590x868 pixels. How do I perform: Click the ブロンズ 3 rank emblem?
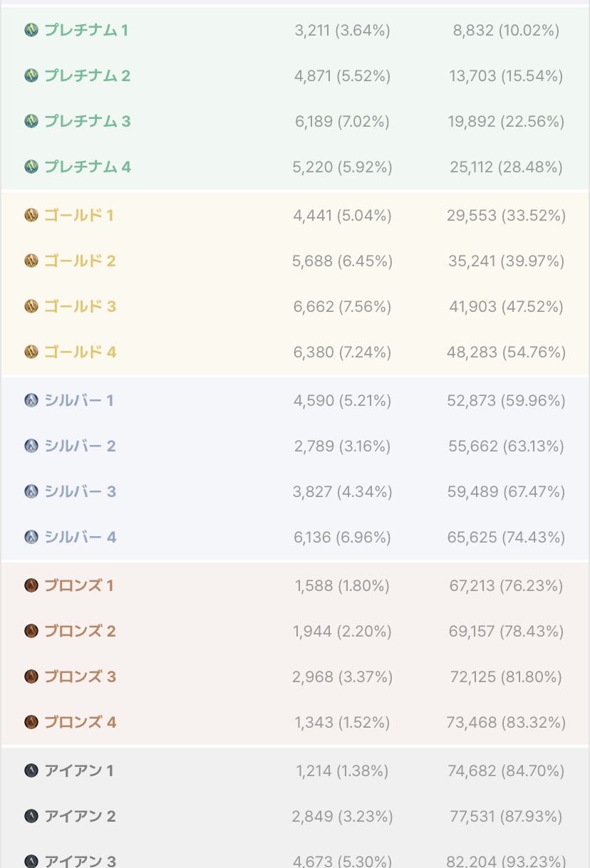31,676
